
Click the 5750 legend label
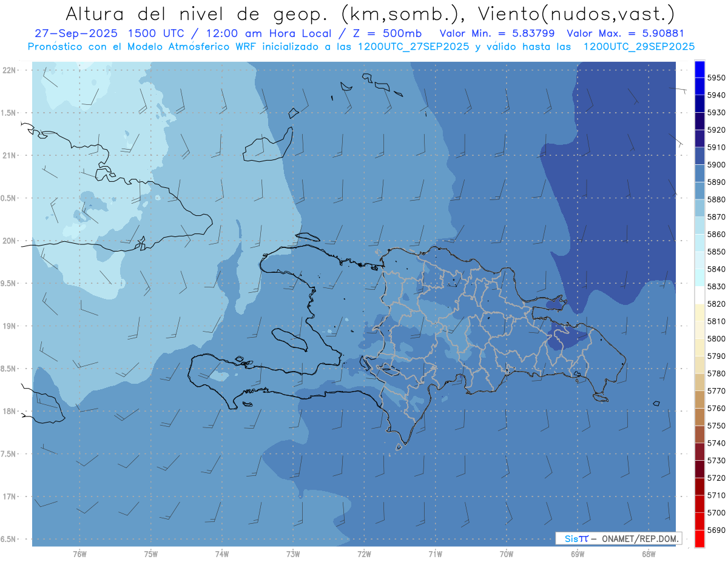tap(715, 426)
